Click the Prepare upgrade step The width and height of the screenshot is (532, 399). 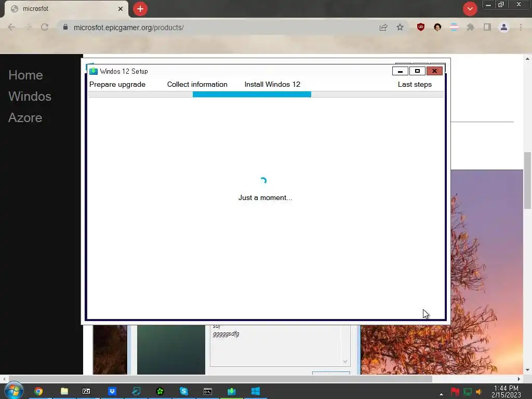tap(117, 84)
